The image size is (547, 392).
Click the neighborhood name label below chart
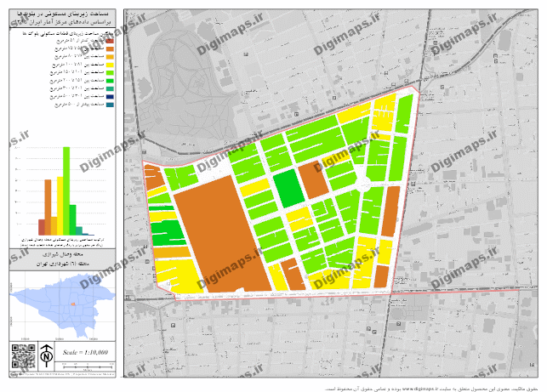(x=64, y=253)
